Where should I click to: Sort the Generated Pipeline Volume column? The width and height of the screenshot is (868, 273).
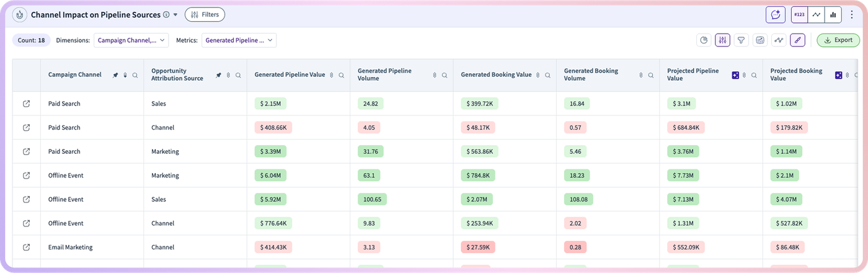435,75
